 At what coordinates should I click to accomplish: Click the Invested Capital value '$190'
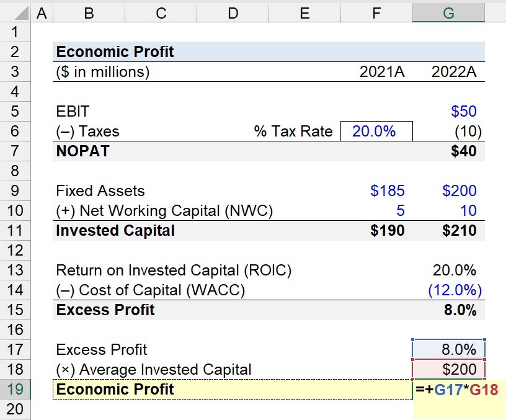pyautogui.click(x=388, y=231)
